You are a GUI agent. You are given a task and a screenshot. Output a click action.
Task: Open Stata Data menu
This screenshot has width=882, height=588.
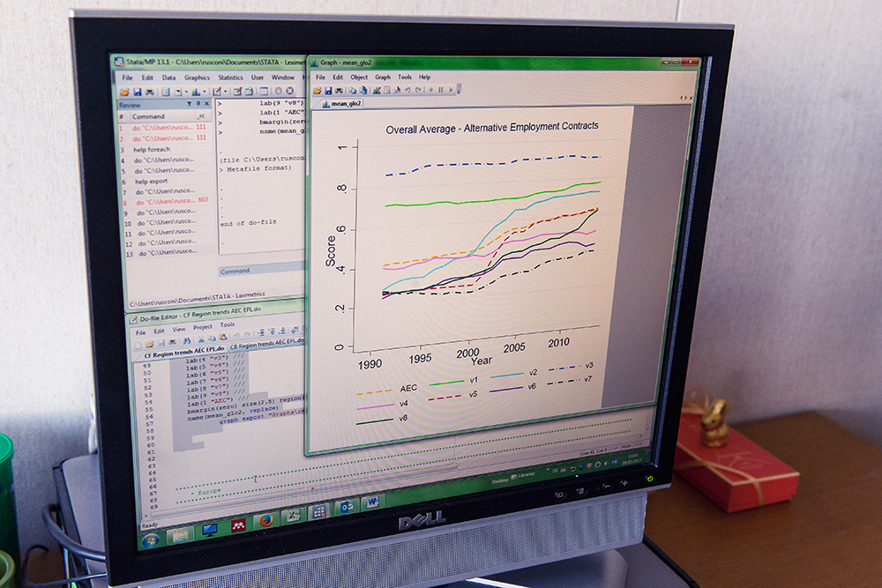pyautogui.click(x=168, y=78)
